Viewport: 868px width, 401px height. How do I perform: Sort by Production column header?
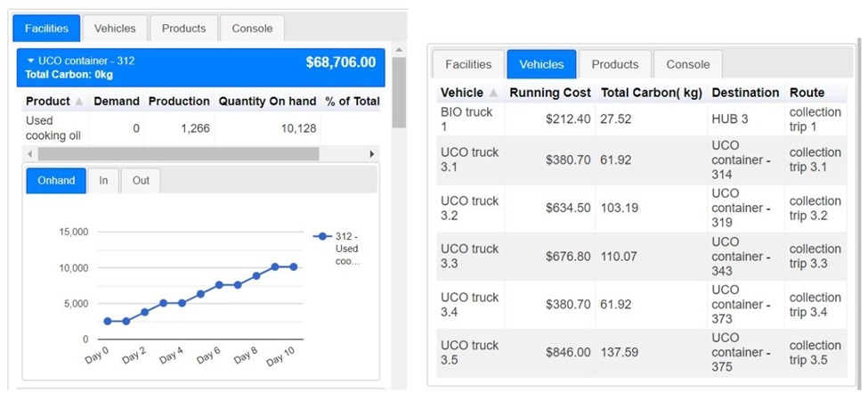pyautogui.click(x=179, y=102)
